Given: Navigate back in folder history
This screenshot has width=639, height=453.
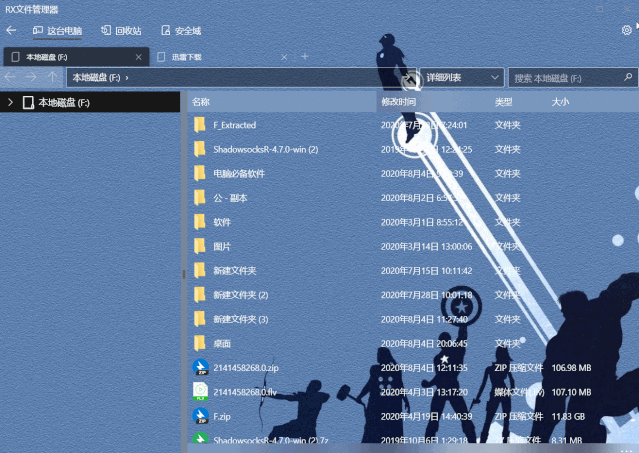Looking at the screenshot, I should [10, 77].
